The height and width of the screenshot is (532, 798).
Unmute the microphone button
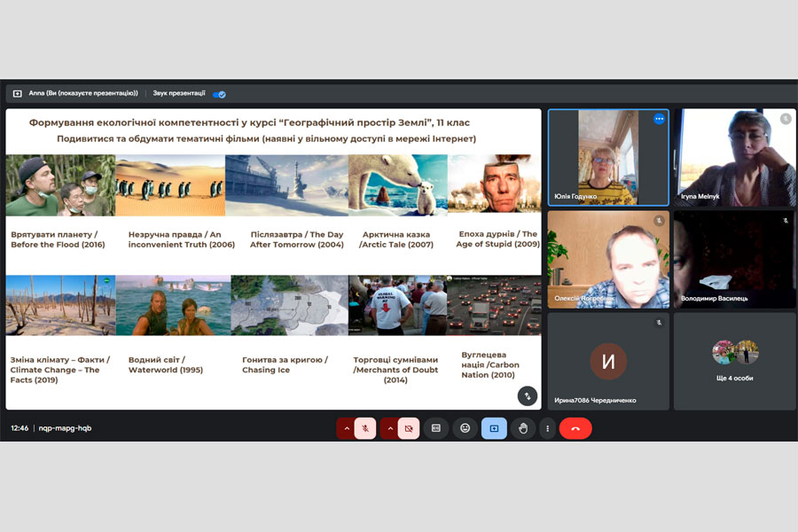(365, 428)
